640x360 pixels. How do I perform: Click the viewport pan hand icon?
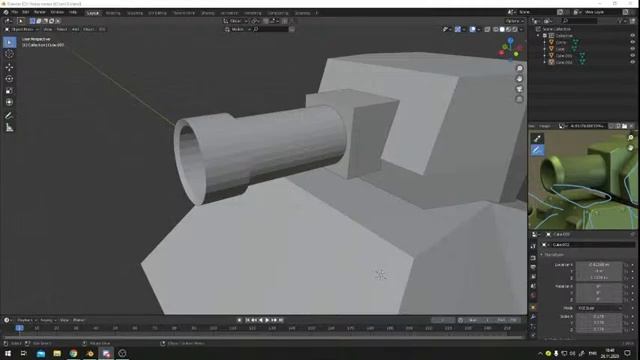pos(519,79)
